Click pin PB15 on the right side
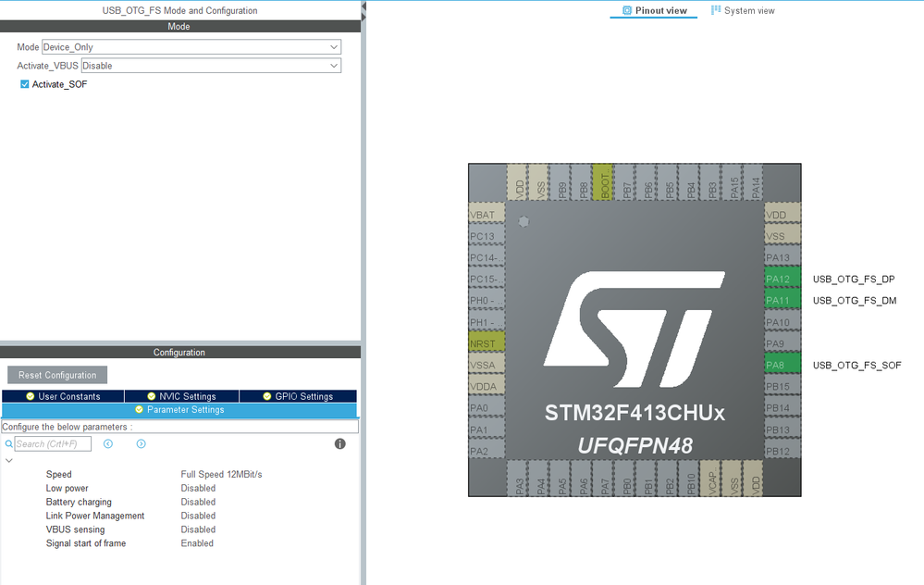 [x=782, y=386]
